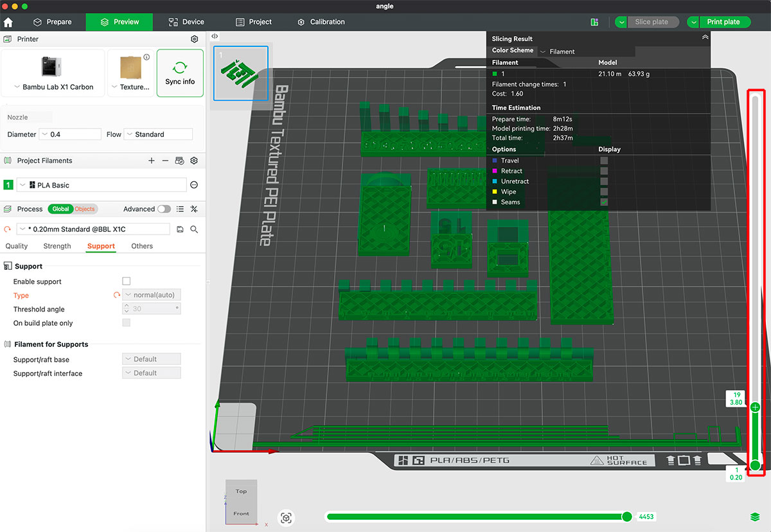Open AMS filament sync icon

pos(179,161)
